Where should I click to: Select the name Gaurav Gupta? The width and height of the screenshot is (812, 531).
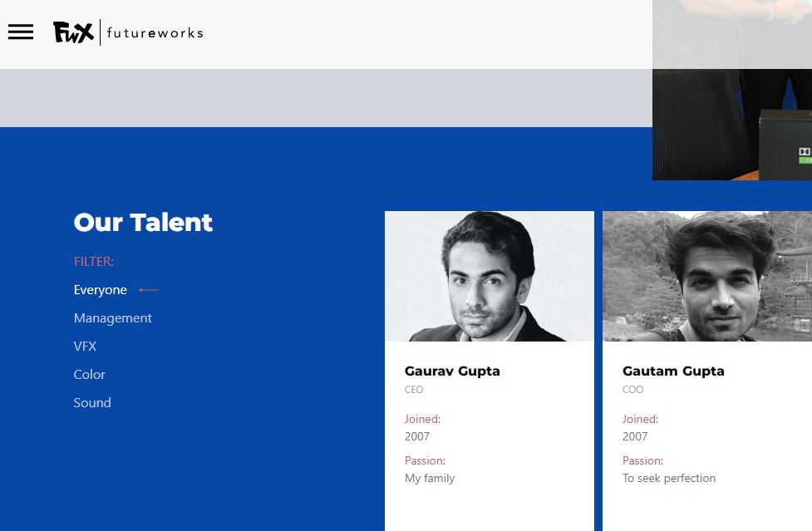[452, 371]
